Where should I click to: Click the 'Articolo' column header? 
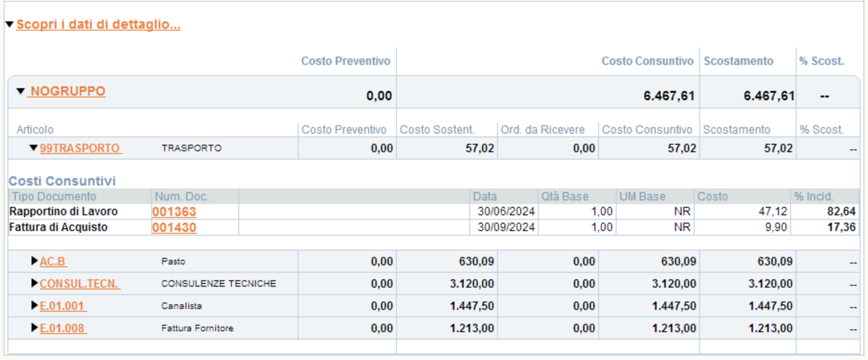tap(35, 129)
